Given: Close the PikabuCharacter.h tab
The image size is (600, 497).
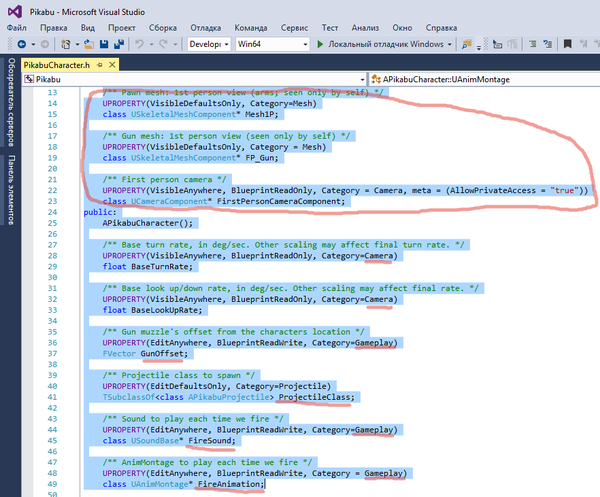Looking at the screenshot, I should [113, 65].
